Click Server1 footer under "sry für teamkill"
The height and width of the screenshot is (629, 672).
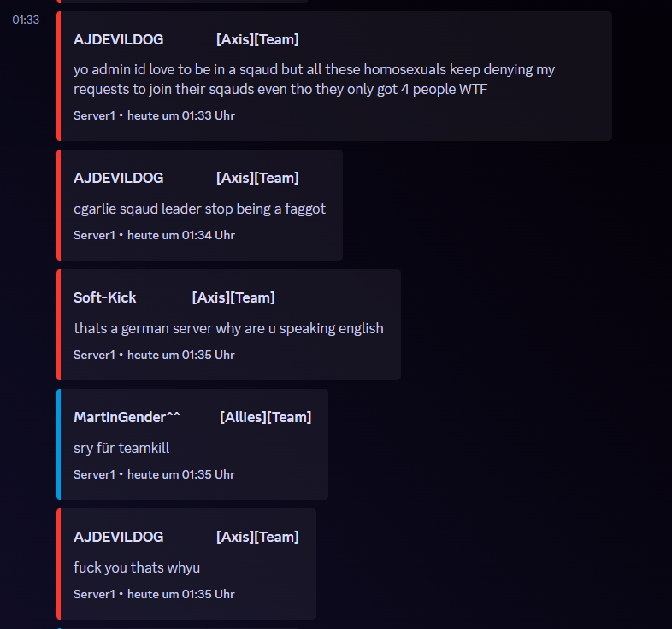(94, 474)
